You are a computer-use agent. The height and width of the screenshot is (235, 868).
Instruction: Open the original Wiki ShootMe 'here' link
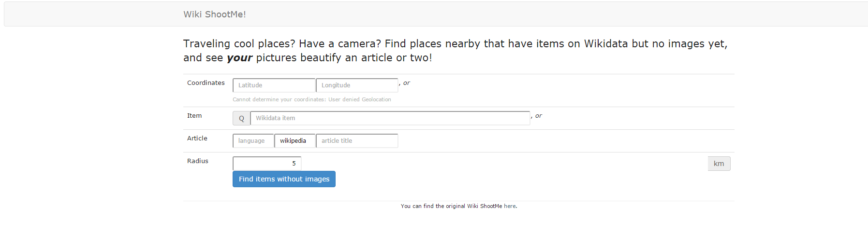point(509,206)
